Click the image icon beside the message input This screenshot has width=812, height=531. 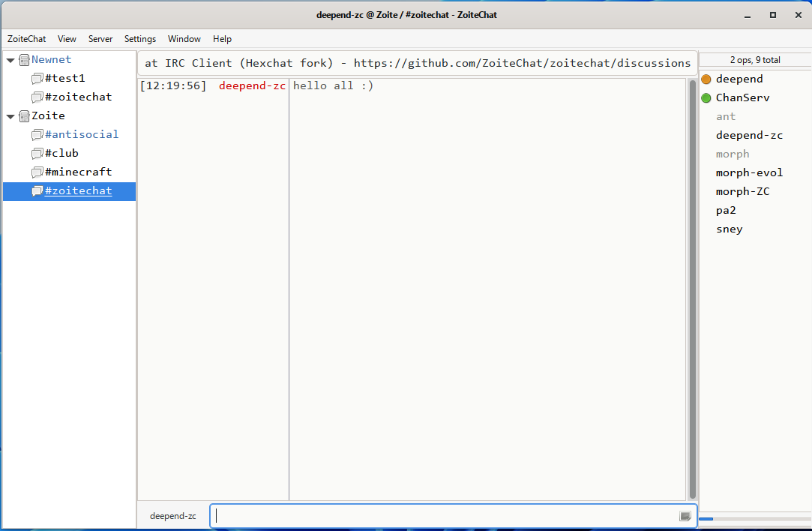pos(685,515)
